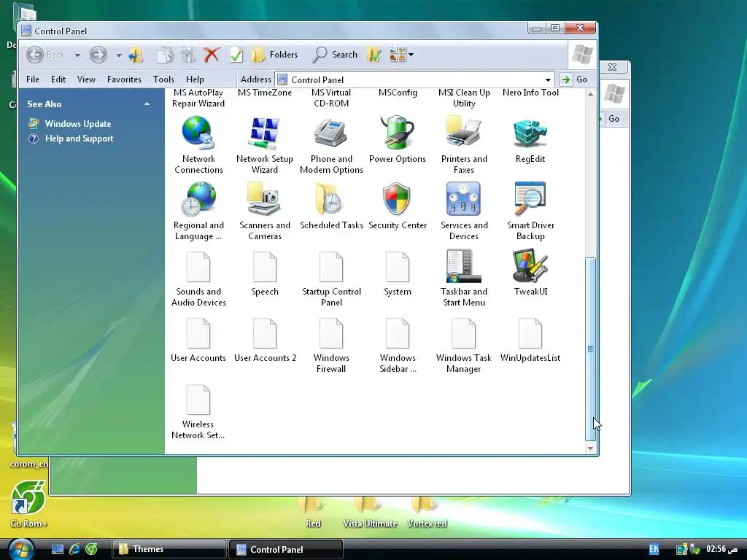Open the User Accounts 2 item
Image resolution: width=747 pixels, height=560 pixels.
click(265, 340)
